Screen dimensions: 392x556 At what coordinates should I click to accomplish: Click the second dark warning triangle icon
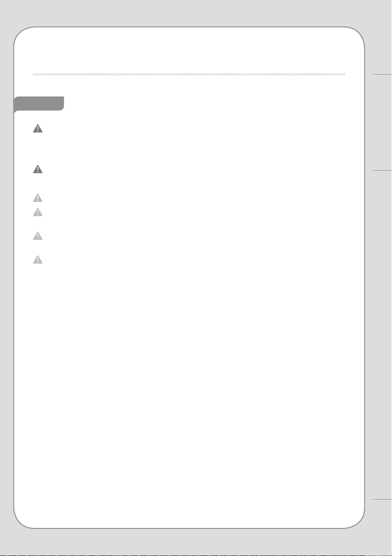[x=38, y=169]
